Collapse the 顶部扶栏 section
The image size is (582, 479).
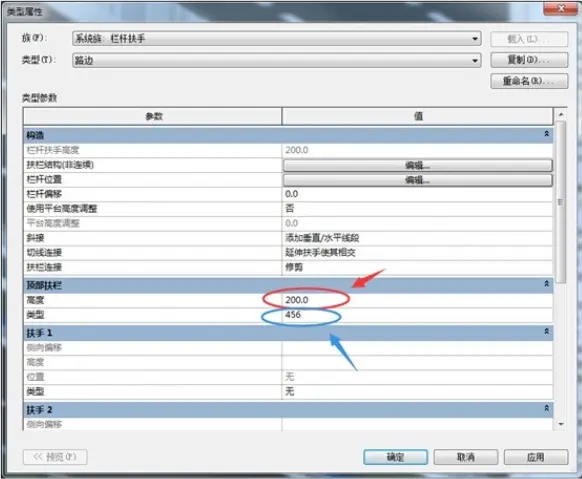(546, 284)
